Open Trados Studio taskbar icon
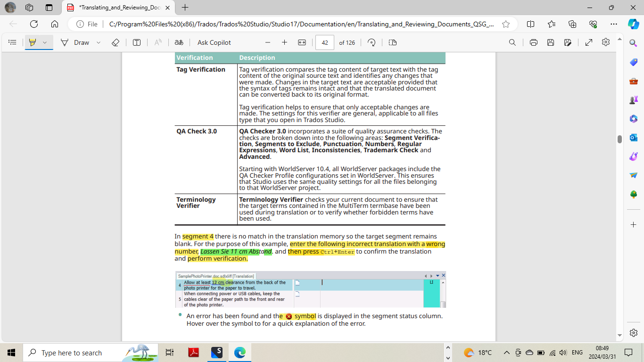 217,353
